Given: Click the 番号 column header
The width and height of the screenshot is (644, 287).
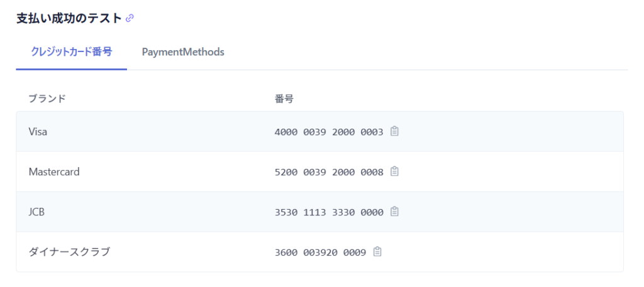Looking at the screenshot, I should click(x=284, y=99).
